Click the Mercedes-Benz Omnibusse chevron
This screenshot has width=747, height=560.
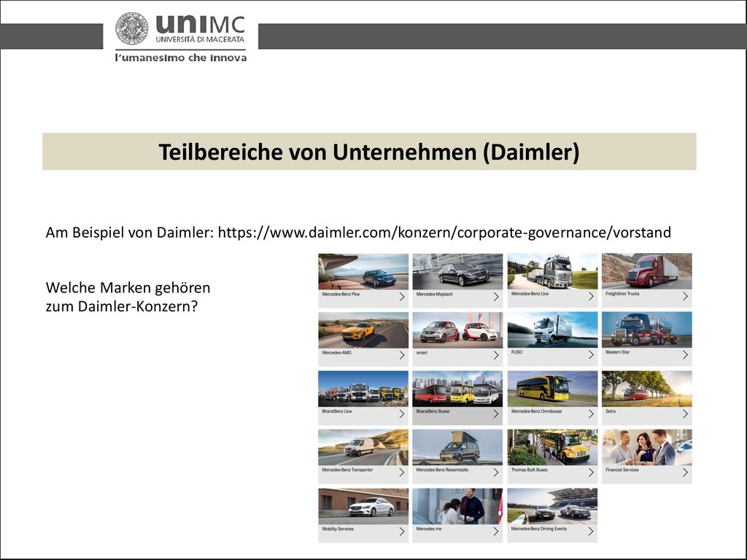pos(591,414)
